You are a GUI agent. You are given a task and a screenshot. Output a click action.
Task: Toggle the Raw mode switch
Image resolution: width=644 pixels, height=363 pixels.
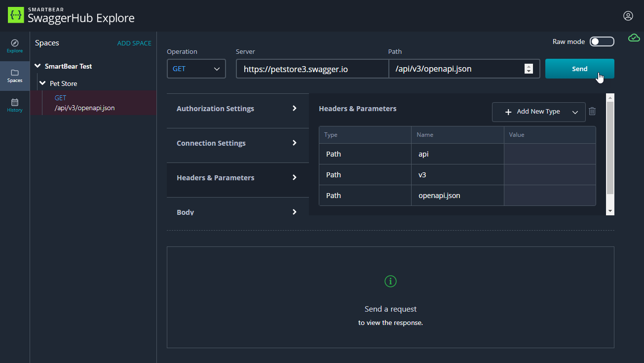pos(602,41)
